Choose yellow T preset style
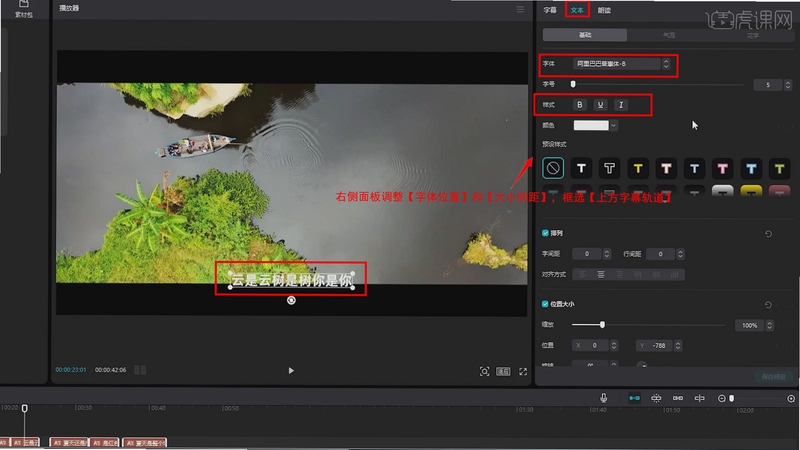800x450 pixels. (638, 168)
